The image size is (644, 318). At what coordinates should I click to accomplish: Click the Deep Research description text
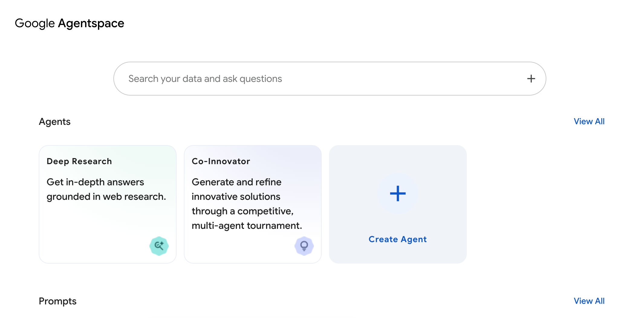106,189
